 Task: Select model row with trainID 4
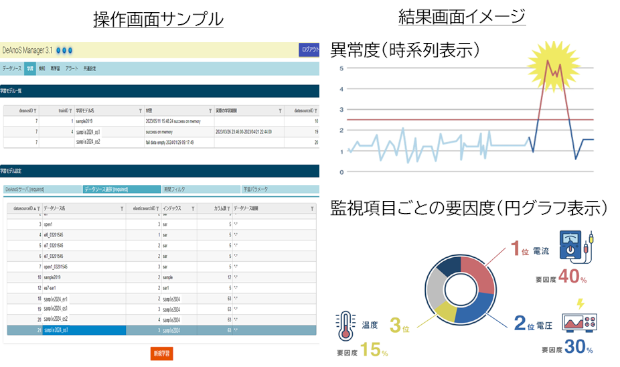161,132
